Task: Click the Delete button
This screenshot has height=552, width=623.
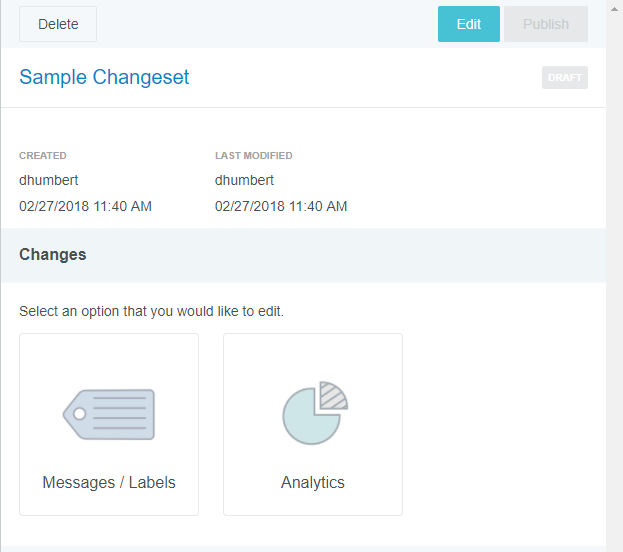Action: [x=58, y=24]
